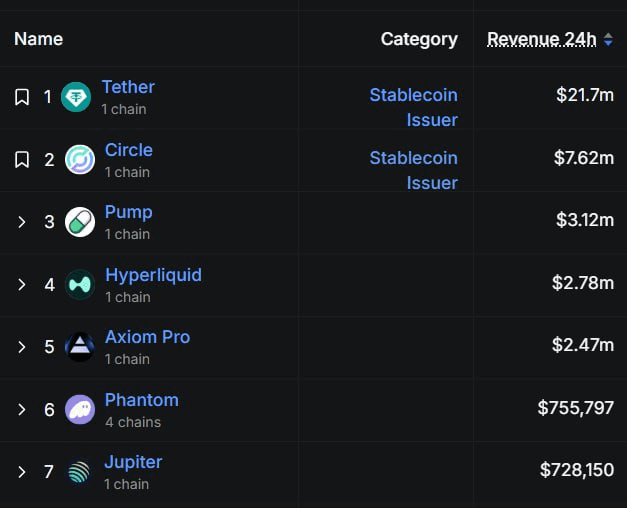Click the Jupiter swirl logo icon
This screenshot has height=508, width=627.
(79, 472)
